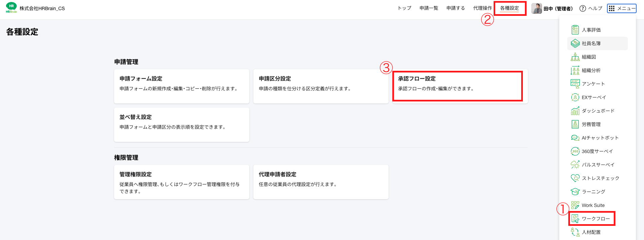The width and height of the screenshot is (644, 240).
Task: Open the ダッシュボード chart icon
Action: [575, 111]
